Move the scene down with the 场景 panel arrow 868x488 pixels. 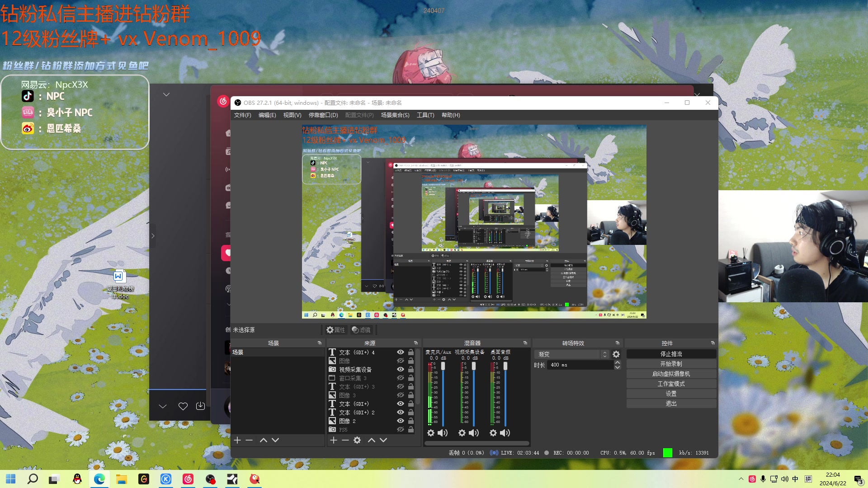tap(275, 440)
